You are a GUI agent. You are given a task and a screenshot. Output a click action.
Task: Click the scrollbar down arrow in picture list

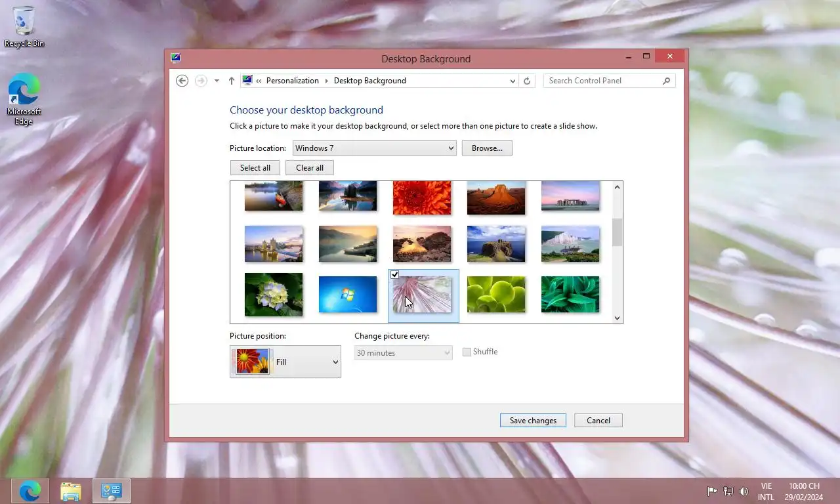coord(617,318)
